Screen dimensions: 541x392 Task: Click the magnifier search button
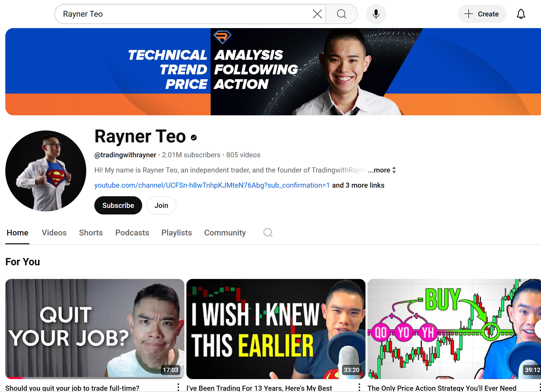(x=341, y=14)
